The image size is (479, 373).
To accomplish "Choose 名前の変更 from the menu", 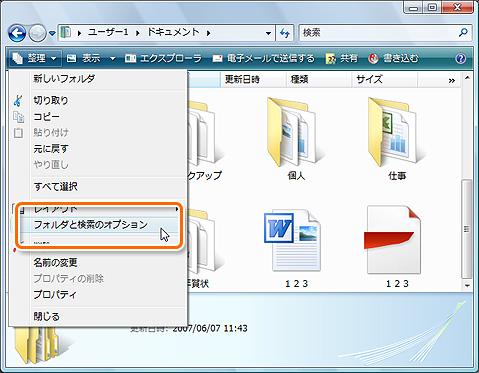I will [x=98, y=263].
